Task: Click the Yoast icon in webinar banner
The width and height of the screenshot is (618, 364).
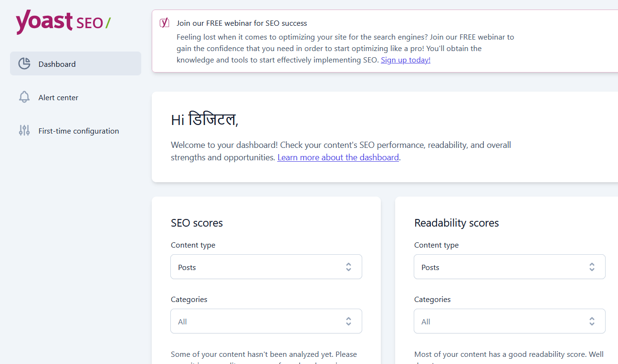Action: tap(165, 23)
